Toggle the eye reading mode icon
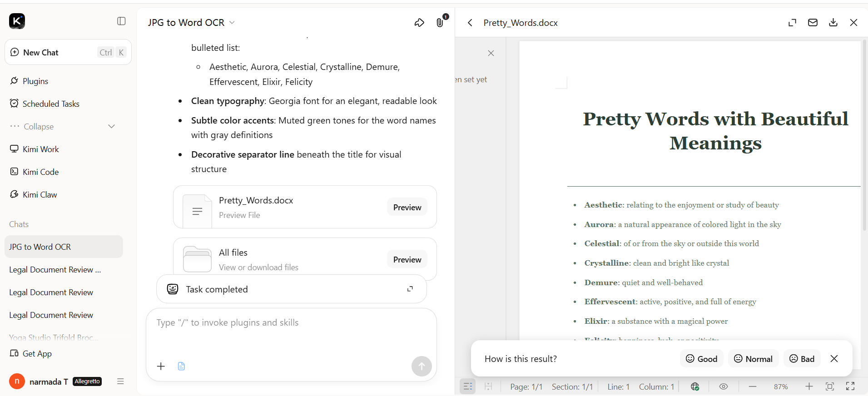Viewport: 868px width, 396px height. point(724,386)
